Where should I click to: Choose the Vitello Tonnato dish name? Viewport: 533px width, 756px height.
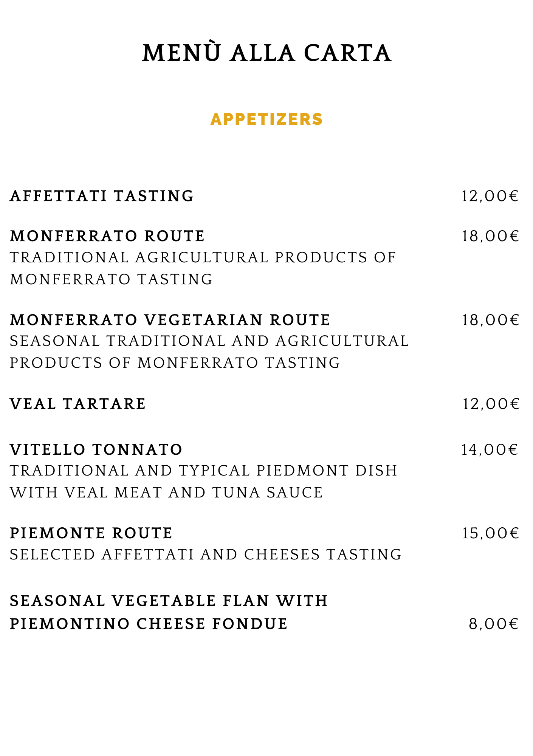(x=96, y=450)
